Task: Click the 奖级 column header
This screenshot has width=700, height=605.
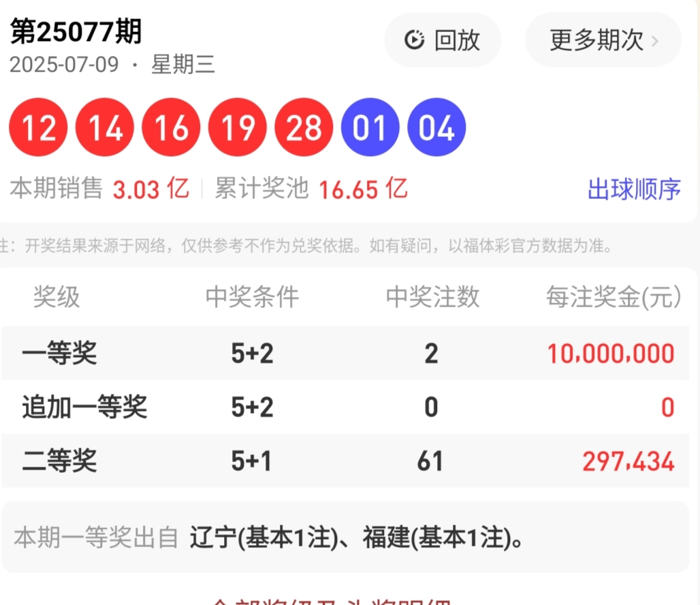Action: (x=57, y=296)
